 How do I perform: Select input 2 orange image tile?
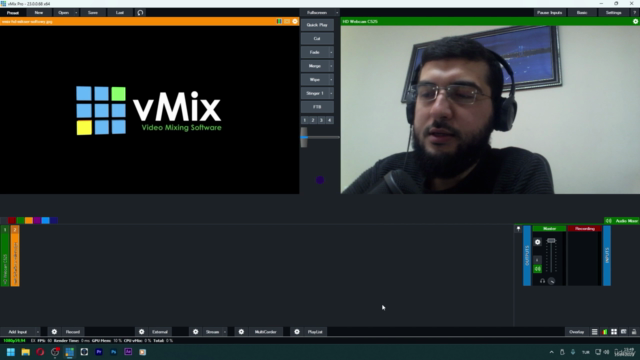[x=15, y=256]
